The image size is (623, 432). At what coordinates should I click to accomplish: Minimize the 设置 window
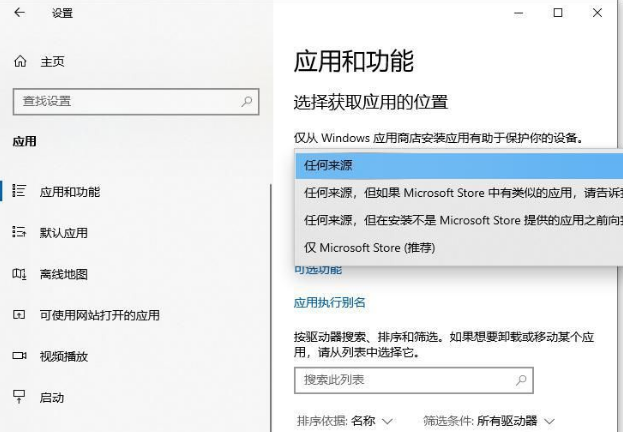[x=519, y=13]
